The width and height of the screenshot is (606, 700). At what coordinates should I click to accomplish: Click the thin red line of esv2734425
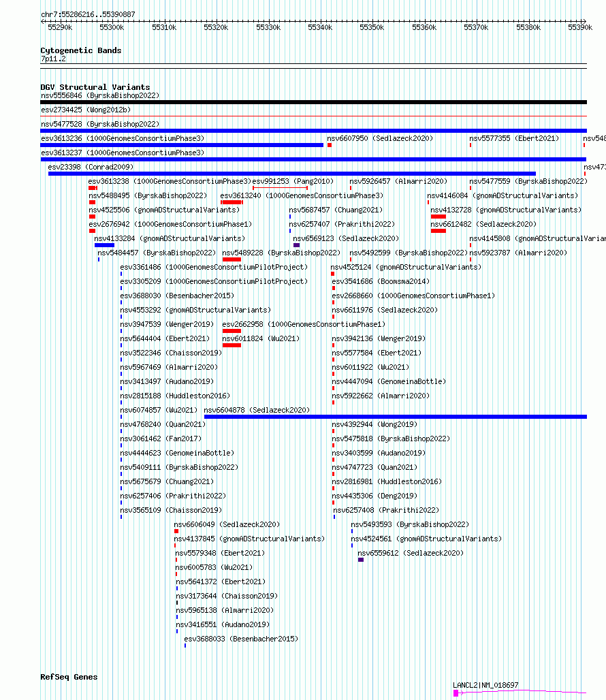coord(313,116)
